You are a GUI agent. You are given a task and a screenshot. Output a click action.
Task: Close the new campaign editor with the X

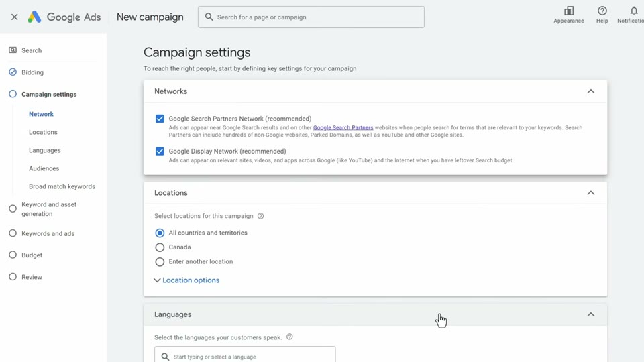coord(14,17)
